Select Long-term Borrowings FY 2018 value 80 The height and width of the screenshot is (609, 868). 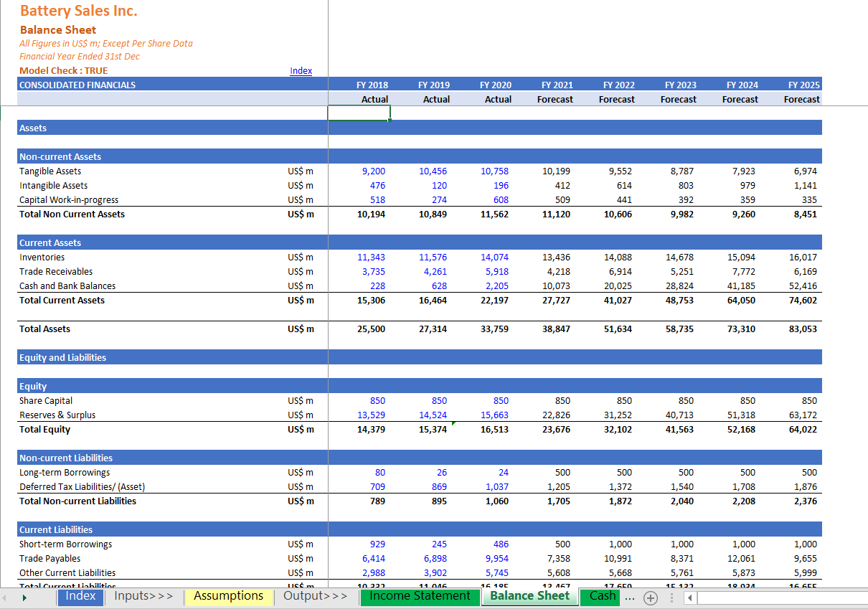click(x=379, y=472)
